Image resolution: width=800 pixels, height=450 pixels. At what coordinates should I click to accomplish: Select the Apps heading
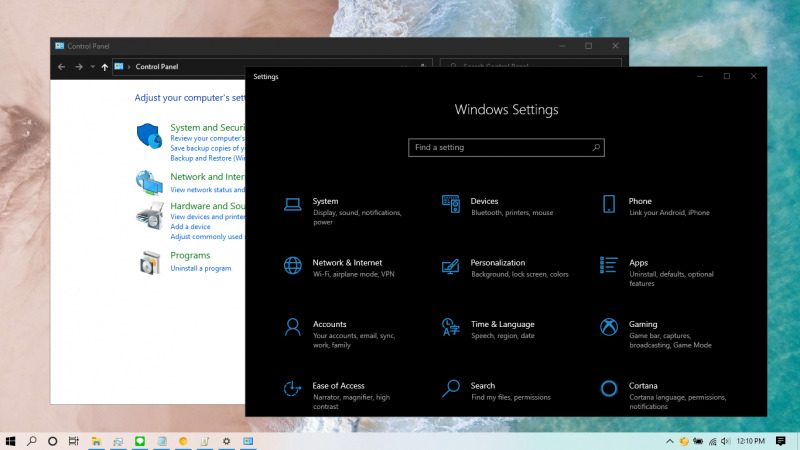638,263
